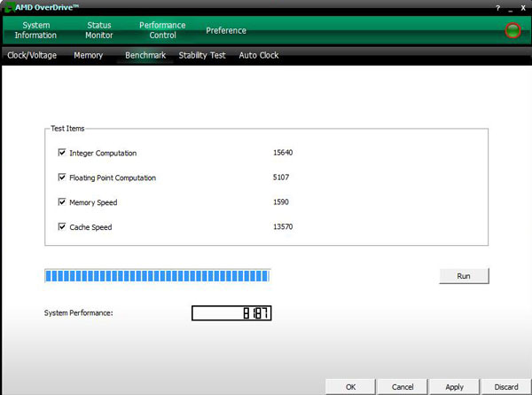Viewport: 532px width, 395px height.
Task: Close the AMD OverDrive window
Action: tap(523, 8)
